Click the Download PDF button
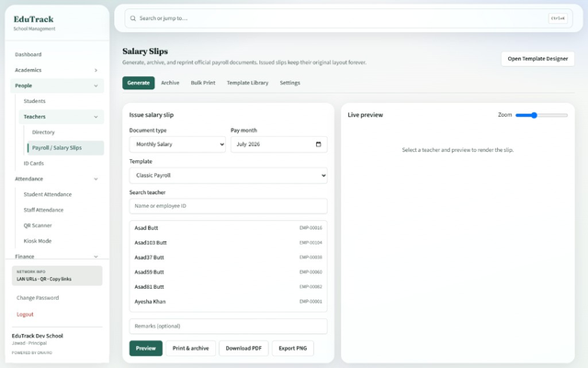The width and height of the screenshot is (588, 368). [243, 348]
